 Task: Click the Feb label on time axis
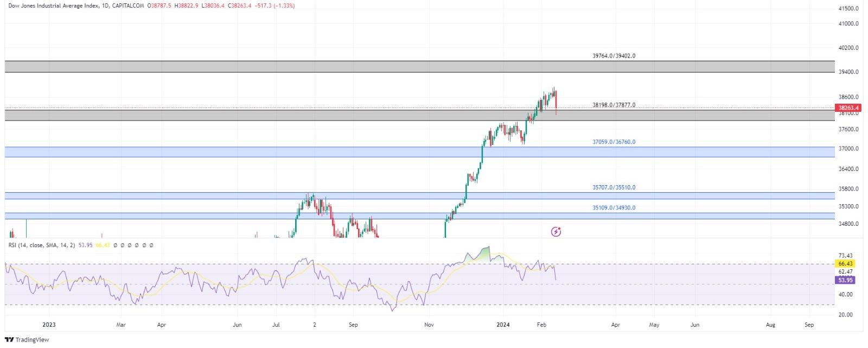pyautogui.click(x=541, y=325)
